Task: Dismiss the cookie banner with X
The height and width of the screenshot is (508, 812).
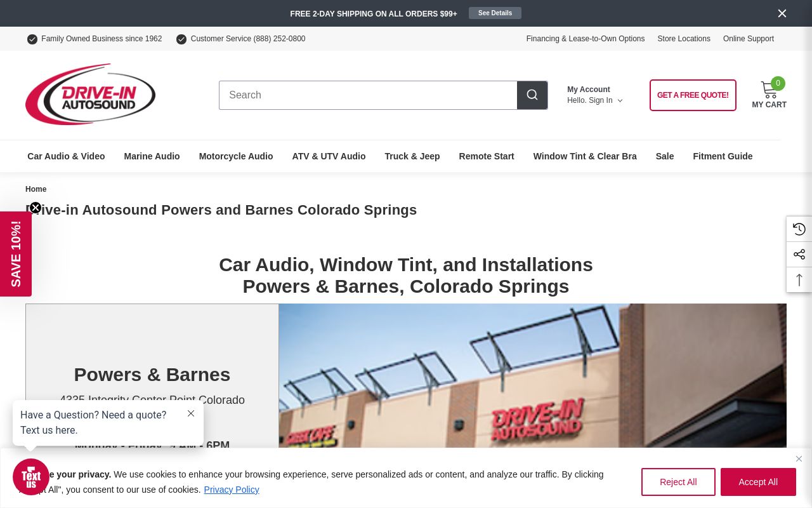Action: (799, 458)
